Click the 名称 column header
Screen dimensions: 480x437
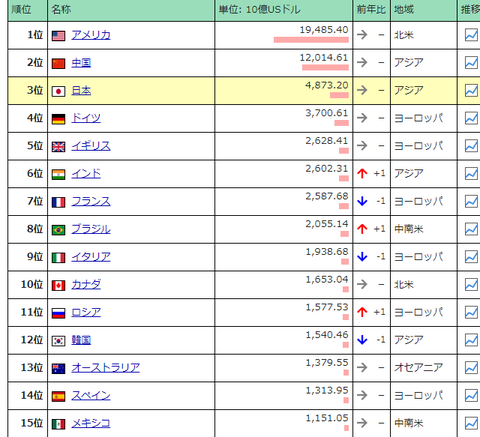click(x=131, y=10)
